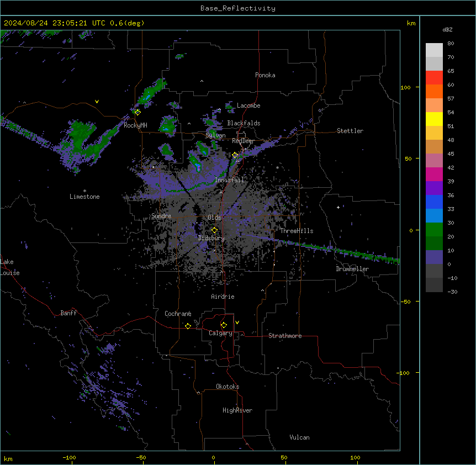The height and width of the screenshot is (465, 476).
Task: Click the green radar echo north of RockyMH
Action: pyautogui.click(x=151, y=92)
